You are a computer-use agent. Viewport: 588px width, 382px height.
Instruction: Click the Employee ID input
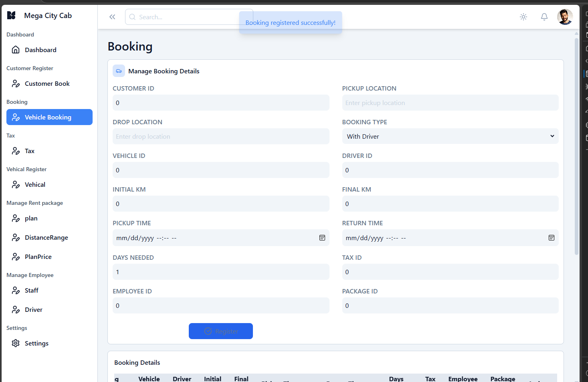click(x=221, y=305)
